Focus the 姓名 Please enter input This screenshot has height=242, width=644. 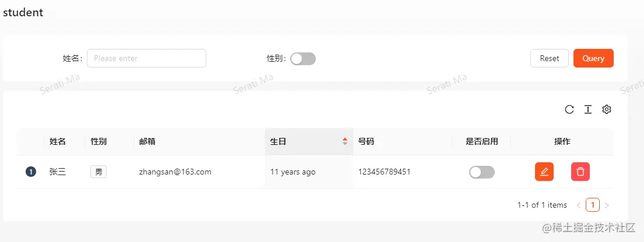146,58
